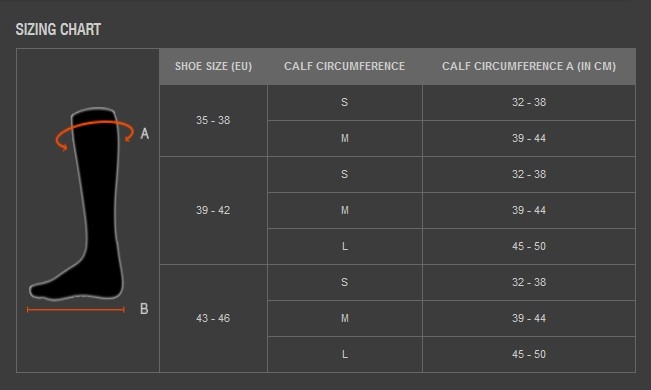Click the letter A label beside calf

144,134
